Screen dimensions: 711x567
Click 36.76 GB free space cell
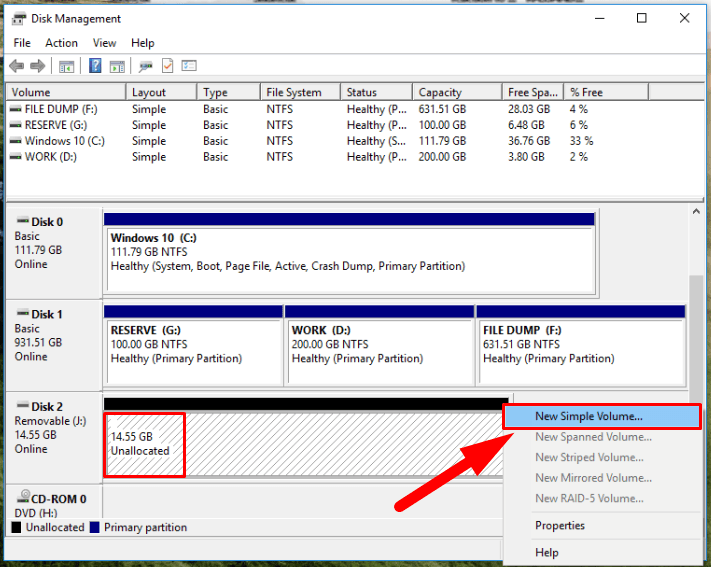(529, 141)
